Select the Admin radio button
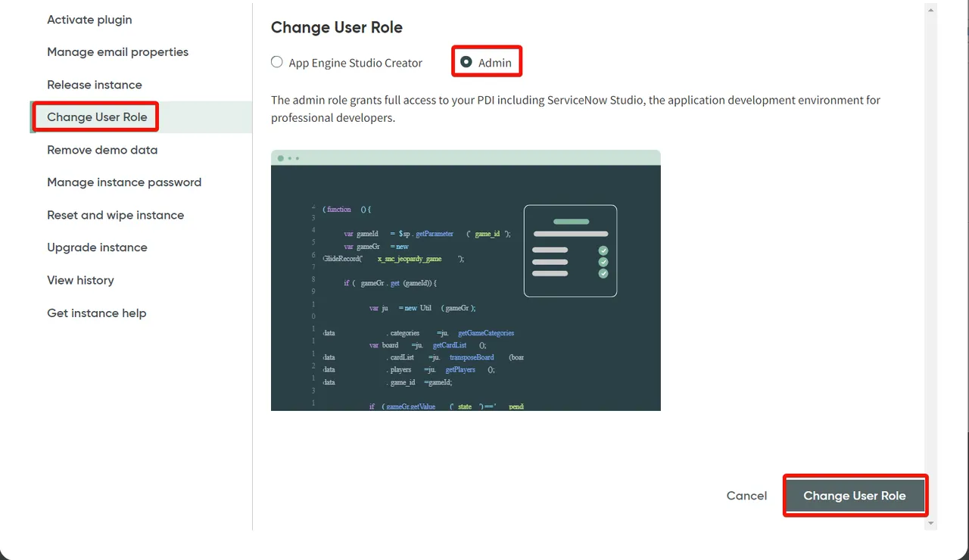 (466, 62)
